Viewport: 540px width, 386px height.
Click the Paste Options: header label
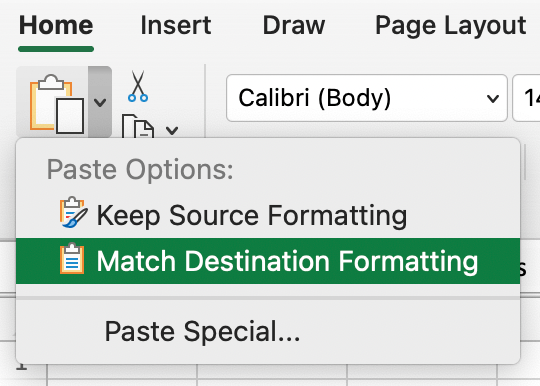click(x=140, y=169)
